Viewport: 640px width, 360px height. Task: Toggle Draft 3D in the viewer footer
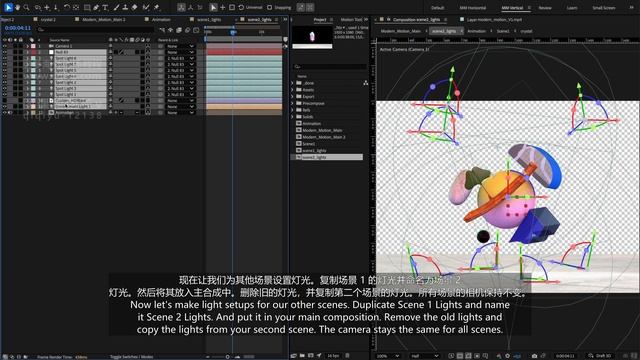pyautogui.click(x=599, y=356)
